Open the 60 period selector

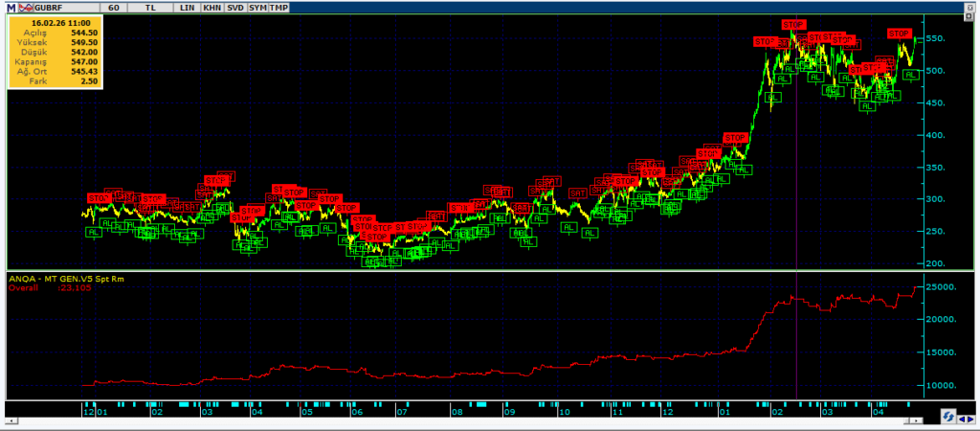(113, 8)
